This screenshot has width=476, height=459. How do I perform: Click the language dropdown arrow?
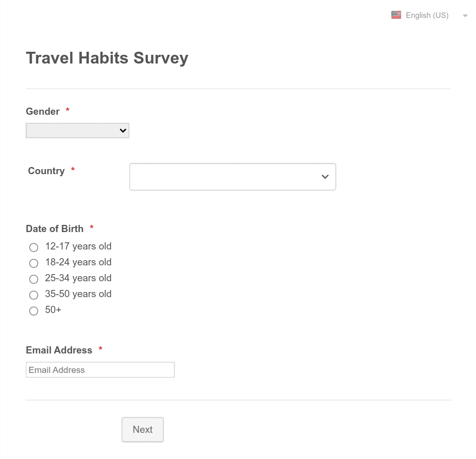pos(465,15)
